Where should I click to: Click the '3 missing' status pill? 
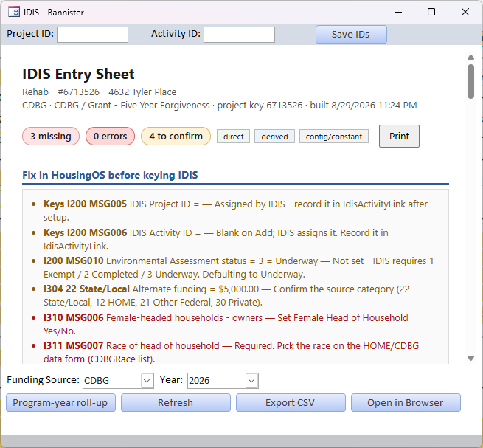pos(51,136)
